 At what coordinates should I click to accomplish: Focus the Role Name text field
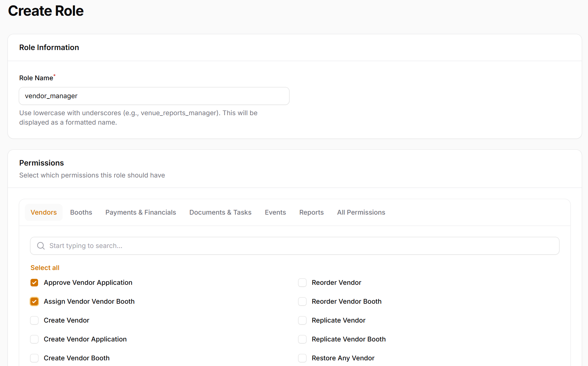tap(154, 96)
